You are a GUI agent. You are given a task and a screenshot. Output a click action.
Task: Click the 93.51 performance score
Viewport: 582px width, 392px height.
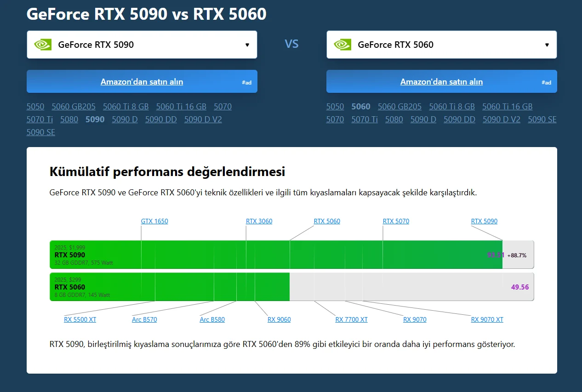pyautogui.click(x=496, y=255)
